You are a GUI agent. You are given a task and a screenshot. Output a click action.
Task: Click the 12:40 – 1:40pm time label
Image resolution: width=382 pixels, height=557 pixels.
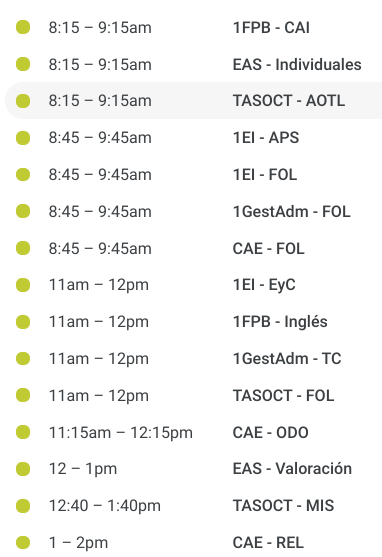click(104, 506)
